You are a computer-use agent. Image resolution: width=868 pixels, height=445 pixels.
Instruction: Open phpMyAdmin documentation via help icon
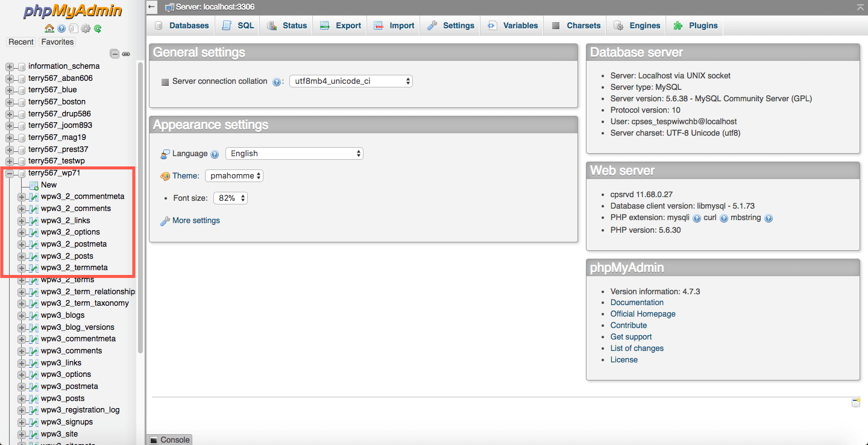click(61, 28)
